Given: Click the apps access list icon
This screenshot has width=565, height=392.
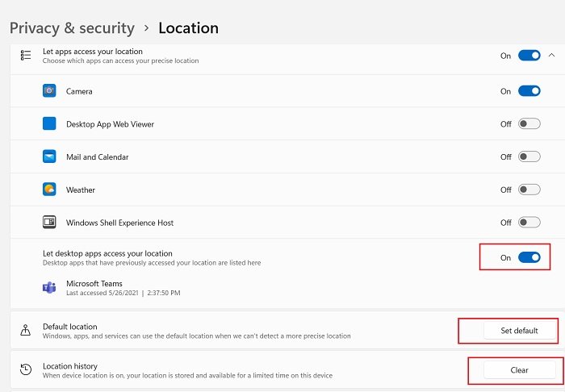Looking at the screenshot, I should coord(26,56).
